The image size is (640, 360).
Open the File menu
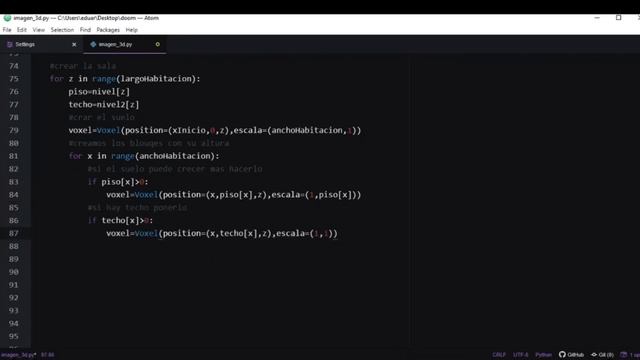[7, 30]
